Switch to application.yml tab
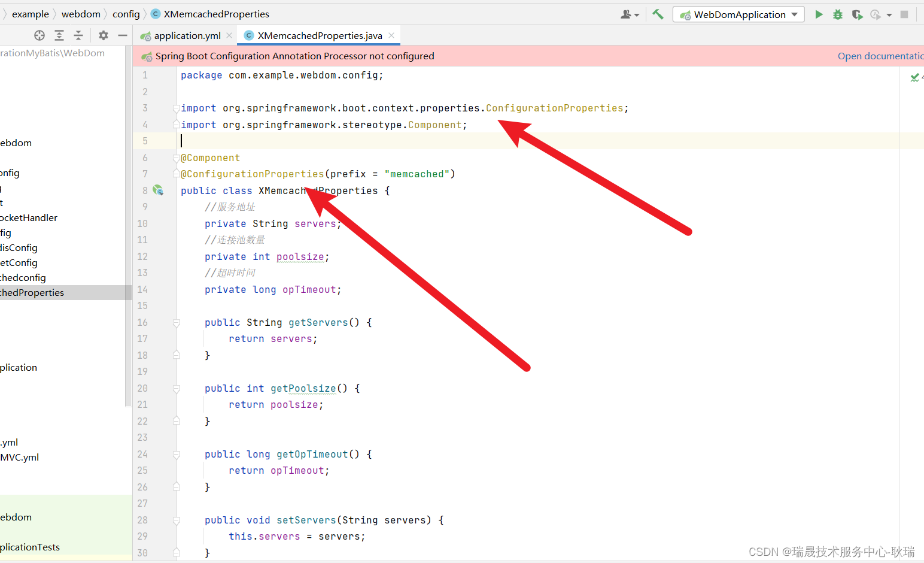The height and width of the screenshot is (563, 924). 186,35
